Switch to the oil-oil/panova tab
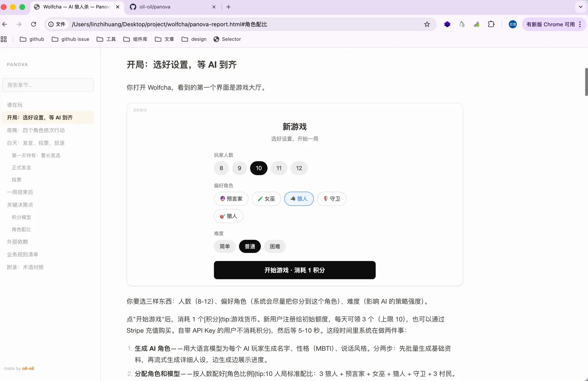The width and height of the screenshot is (588, 381). tap(173, 7)
